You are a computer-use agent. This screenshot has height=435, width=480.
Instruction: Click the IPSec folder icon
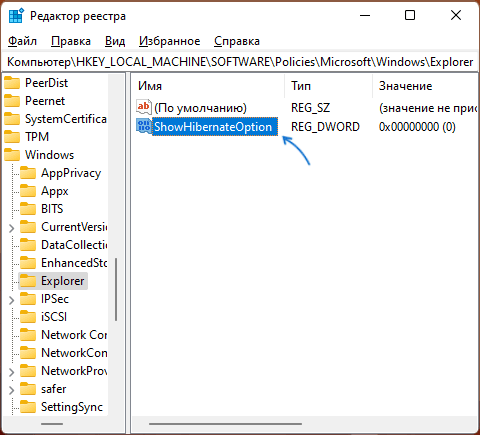pyautogui.click(x=28, y=299)
